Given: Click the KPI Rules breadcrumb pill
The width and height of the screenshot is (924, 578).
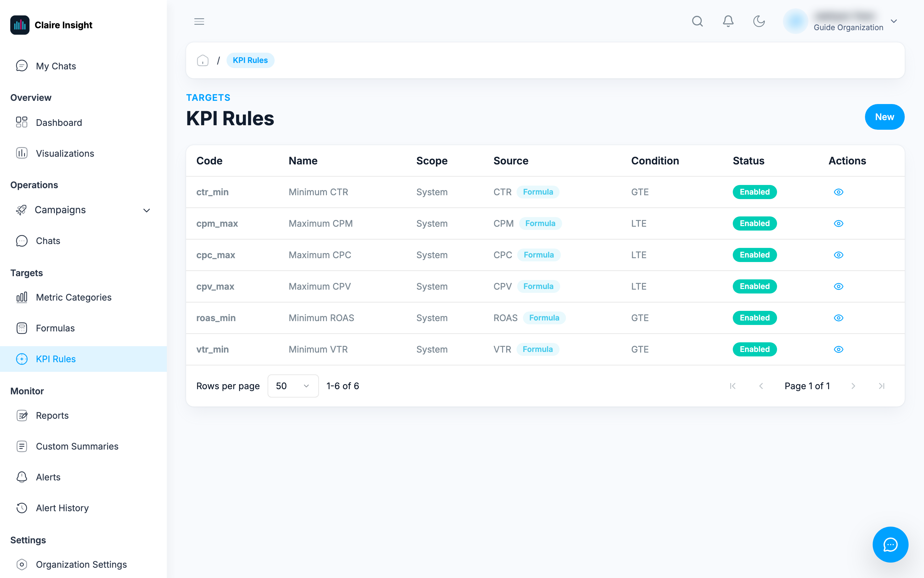Looking at the screenshot, I should coord(250,60).
